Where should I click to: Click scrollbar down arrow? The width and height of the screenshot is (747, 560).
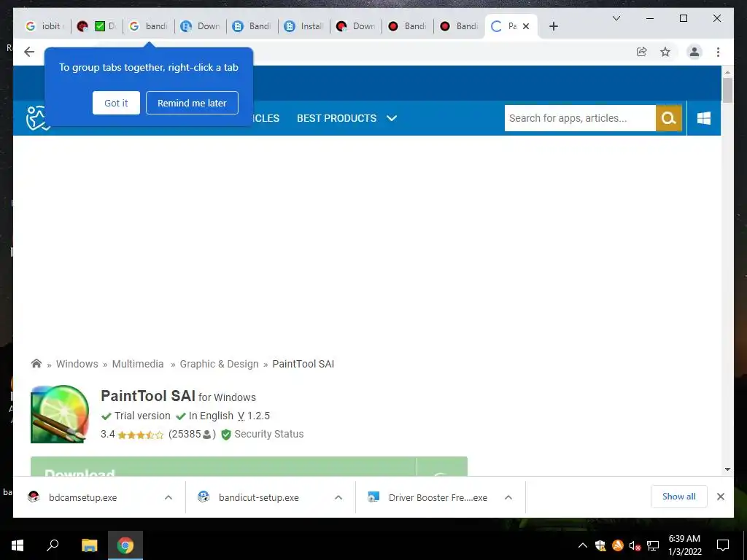tap(727, 470)
